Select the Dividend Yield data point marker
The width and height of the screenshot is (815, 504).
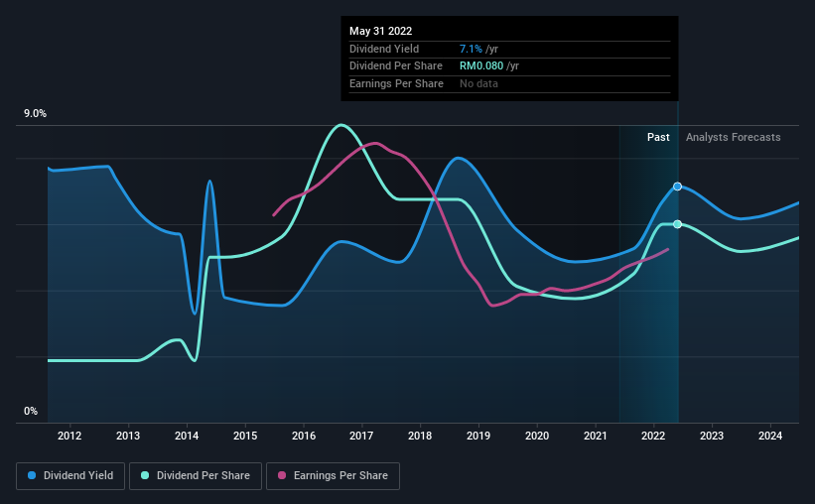click(x=677, y=187)
